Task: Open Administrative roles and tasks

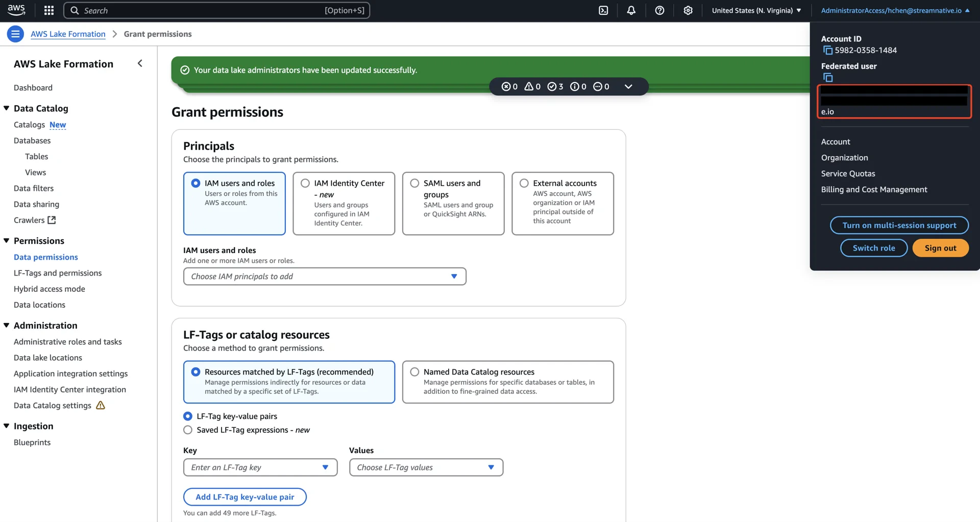Action: (x=68, y=342)
